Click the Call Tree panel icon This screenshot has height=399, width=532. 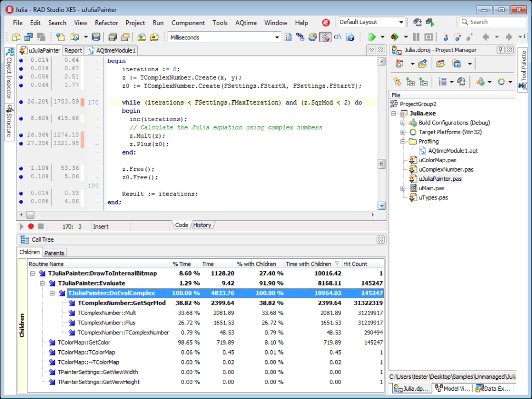point(24,240)
